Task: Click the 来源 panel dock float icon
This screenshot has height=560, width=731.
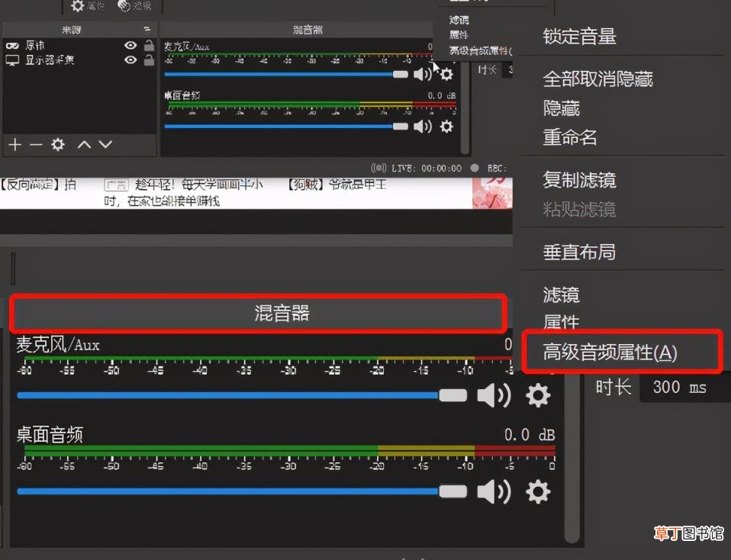Action: [147, 29]
